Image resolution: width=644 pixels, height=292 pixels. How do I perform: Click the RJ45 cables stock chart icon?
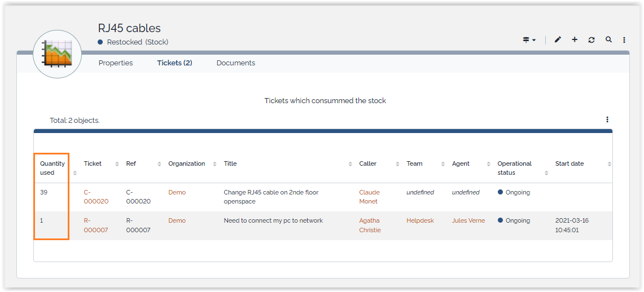pyautogui.click(x=58, y=54)
